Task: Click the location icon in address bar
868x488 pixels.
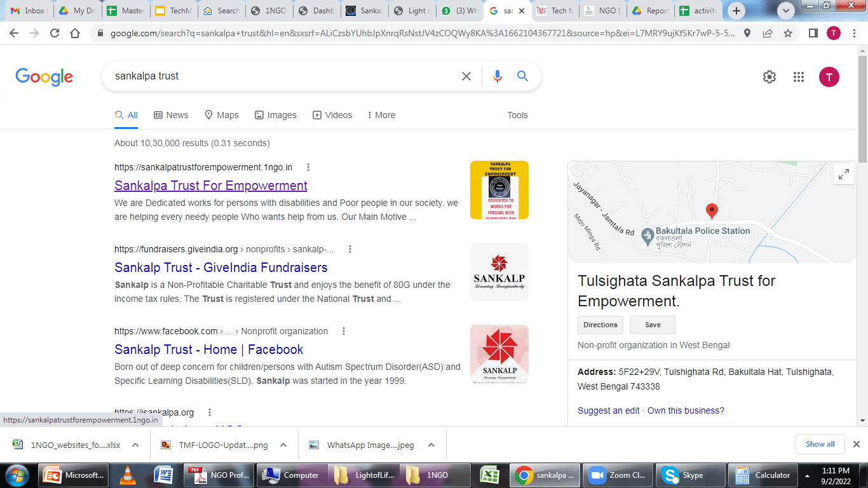Action: tap(747, 33)
